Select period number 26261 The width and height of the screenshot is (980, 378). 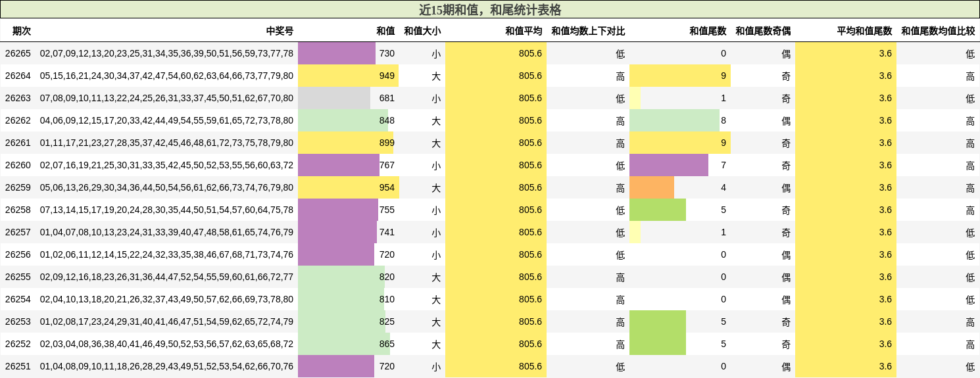[18, 143]
